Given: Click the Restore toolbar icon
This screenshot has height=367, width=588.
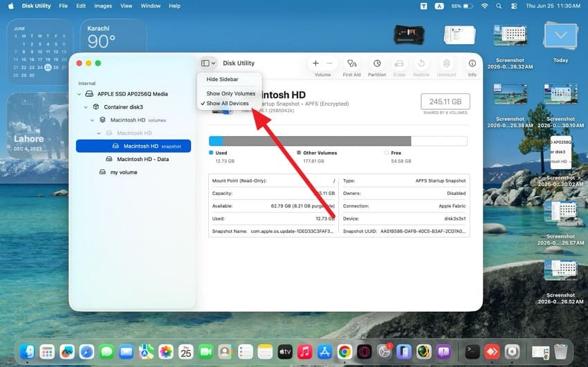Looking at the screenshot, I should click(x=421, y=64).
